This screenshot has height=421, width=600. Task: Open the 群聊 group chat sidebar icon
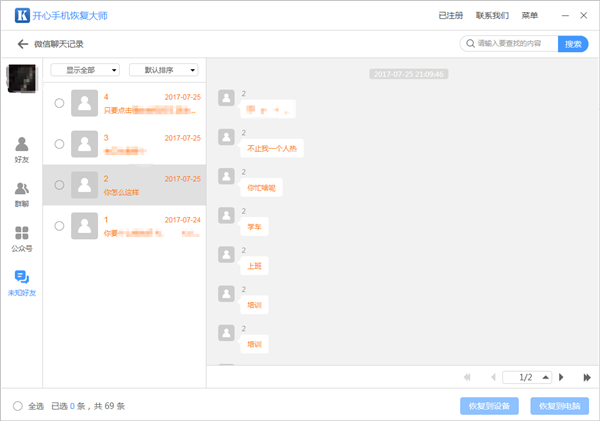click(22, 194)
